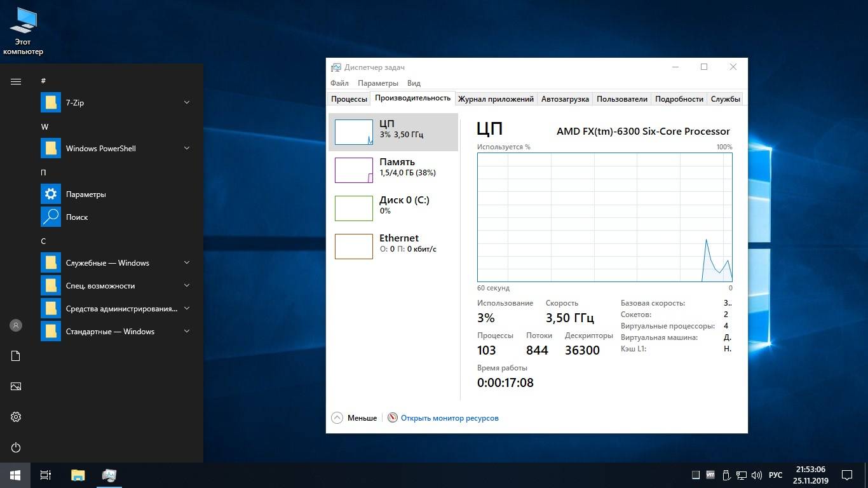Expand the 7-Zip folder chevron
The height and width of the screenshot is (488, 868).
coord(187,102)
